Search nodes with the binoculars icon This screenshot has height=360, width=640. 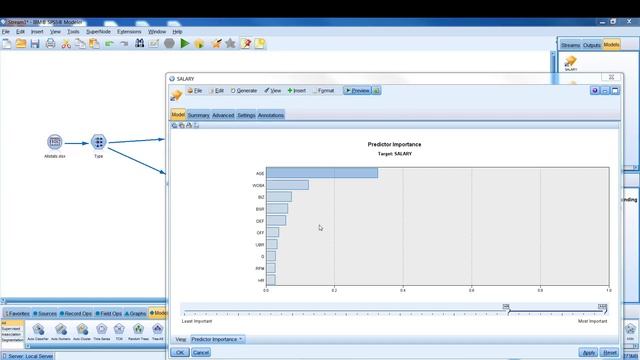point(140,43)
